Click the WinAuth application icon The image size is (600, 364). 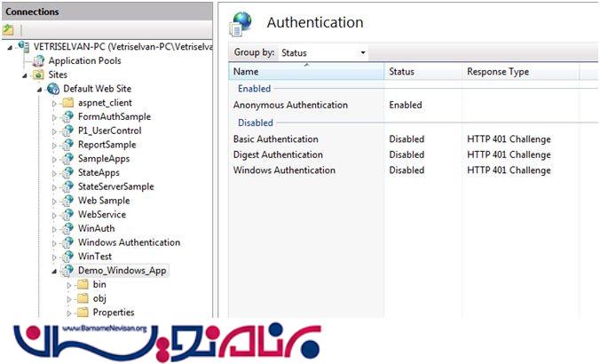tap(67, 228)
